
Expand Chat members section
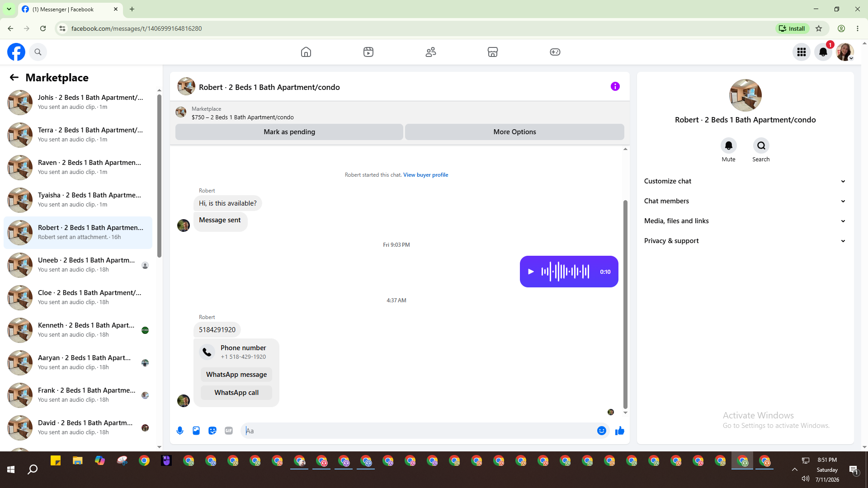(745, 201)
